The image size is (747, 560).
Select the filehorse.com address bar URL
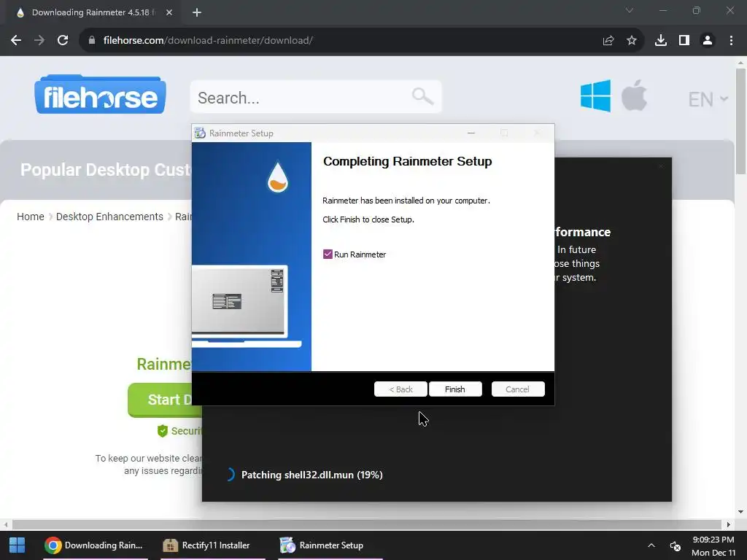[208, 41]
